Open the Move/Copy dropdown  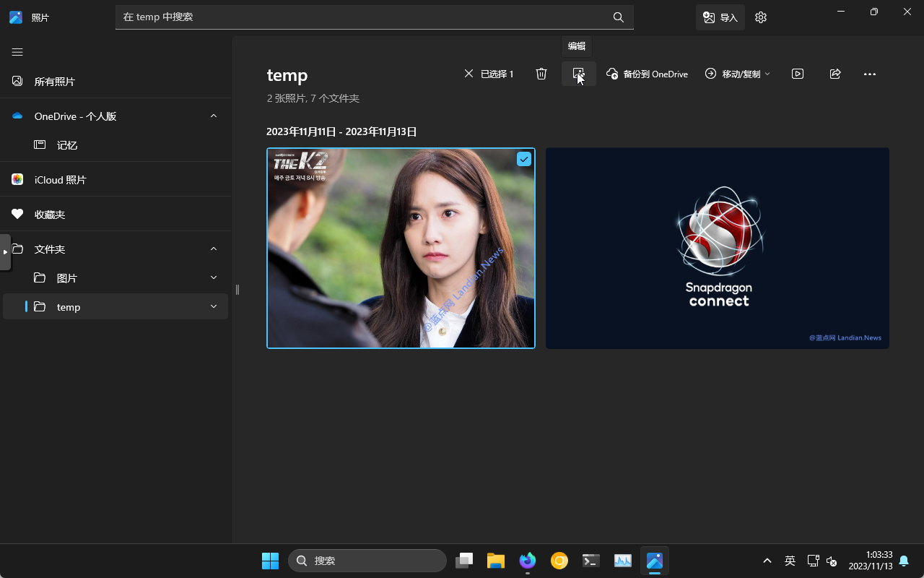click(x=738, y=74)
